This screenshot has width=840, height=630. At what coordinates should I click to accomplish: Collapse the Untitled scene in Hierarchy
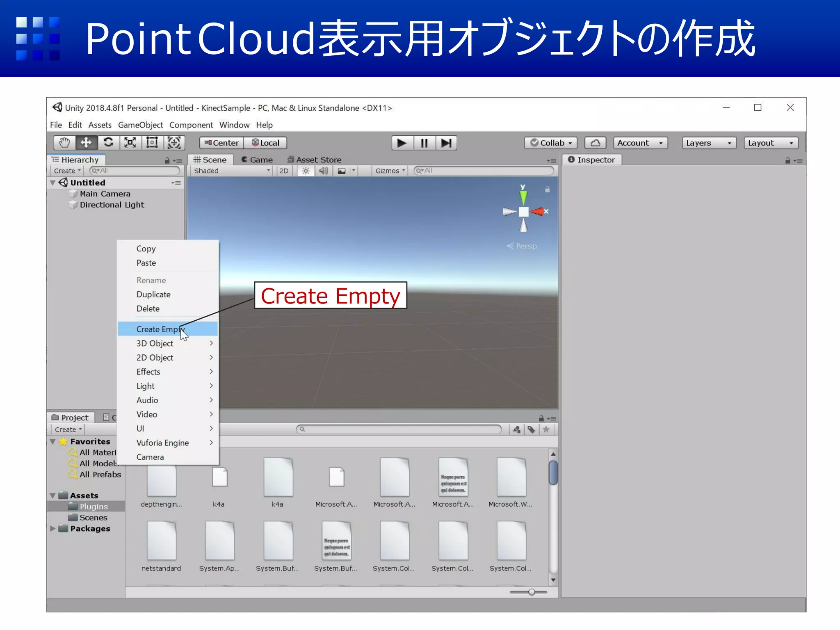click(52, 183)
